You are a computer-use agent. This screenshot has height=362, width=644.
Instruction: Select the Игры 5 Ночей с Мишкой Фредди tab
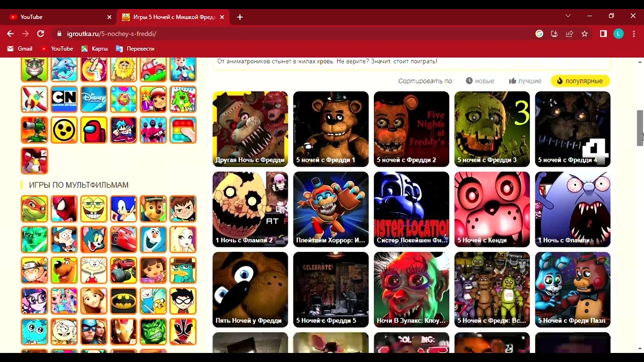click(x=174, y=17)
